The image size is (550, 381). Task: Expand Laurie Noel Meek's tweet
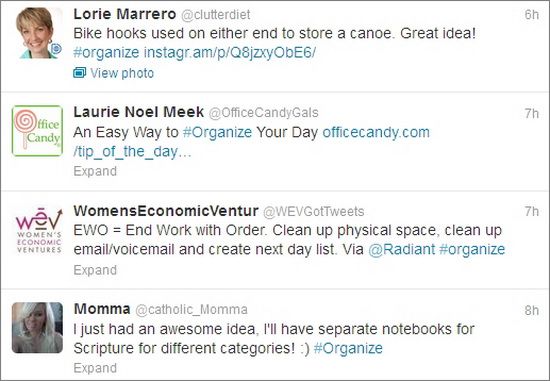(95, 171)
